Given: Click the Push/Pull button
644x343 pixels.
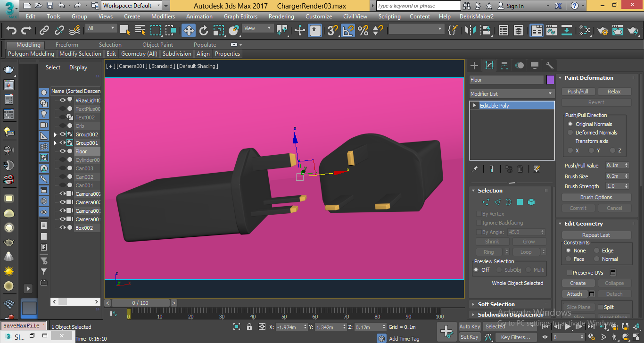Looking at the screenshot, I should point(578,92).
